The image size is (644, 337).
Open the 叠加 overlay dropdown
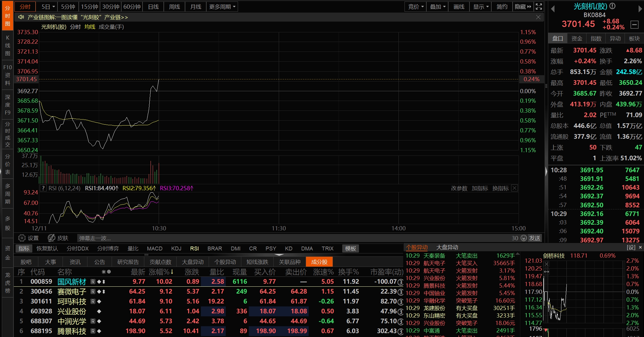pyautogui.click(x=437, y=7)
